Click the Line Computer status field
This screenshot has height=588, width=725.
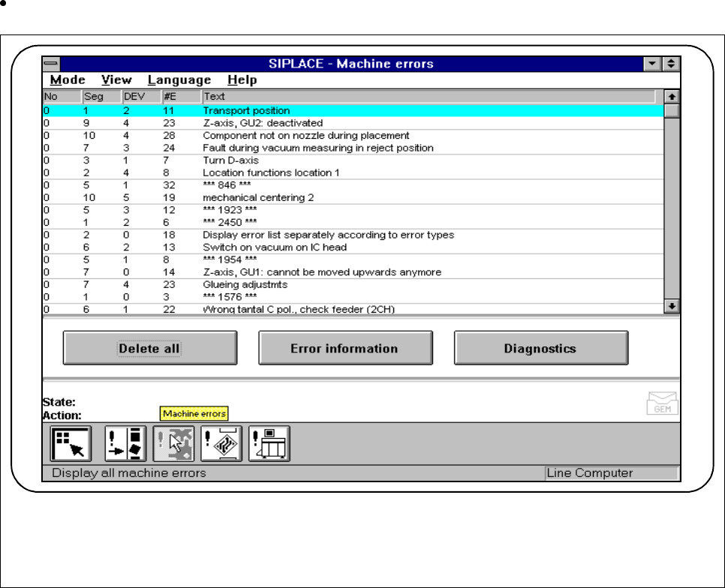pyautogui.click(x=612, y=473)
